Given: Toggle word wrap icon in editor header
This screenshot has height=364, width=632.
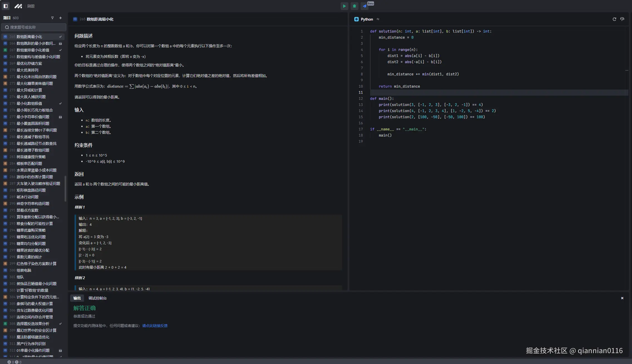Looking at the screenshot, I should [622, 19].
